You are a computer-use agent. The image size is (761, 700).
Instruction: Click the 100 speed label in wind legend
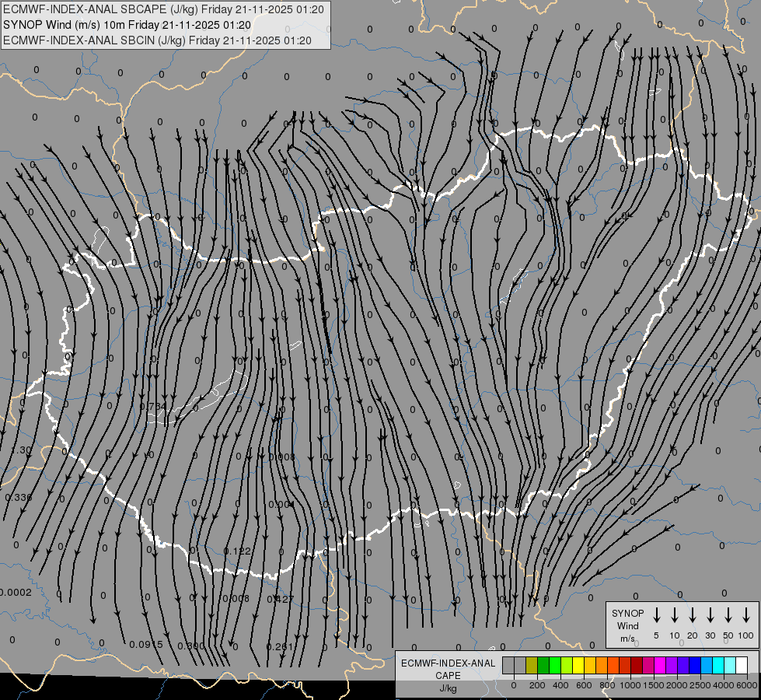tap(746, 635)
